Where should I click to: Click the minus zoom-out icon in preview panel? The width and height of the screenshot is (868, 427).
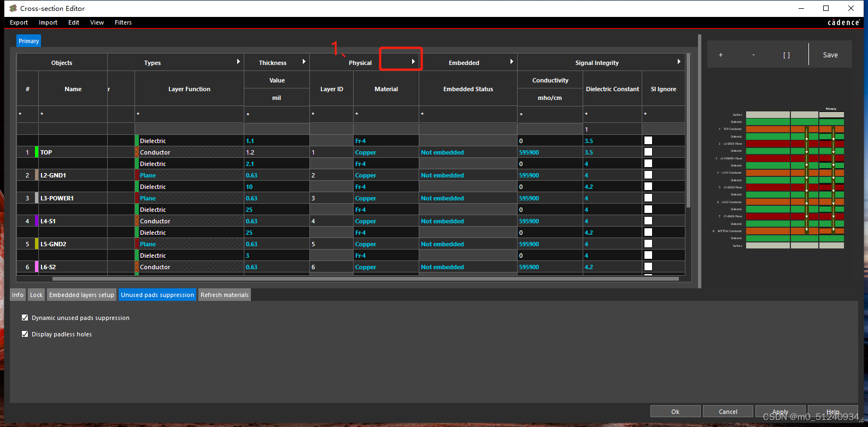click(x=753, y=55)
